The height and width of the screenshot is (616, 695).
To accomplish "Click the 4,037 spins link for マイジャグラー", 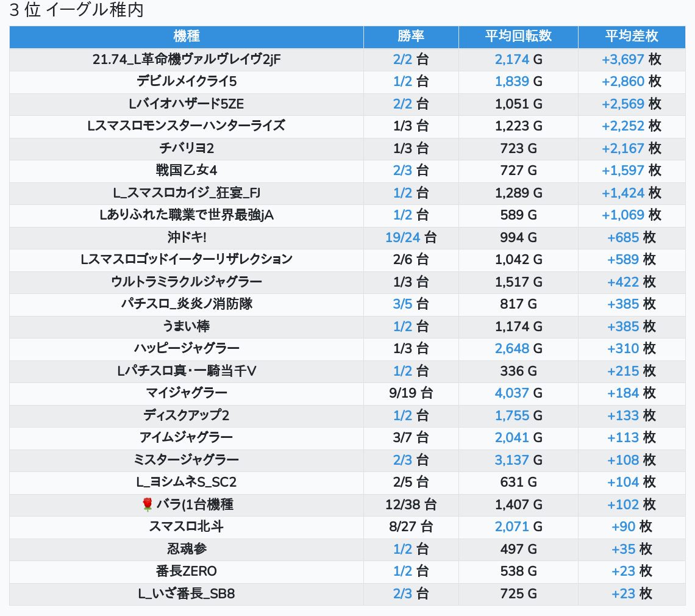I will (x=512, y=393).
